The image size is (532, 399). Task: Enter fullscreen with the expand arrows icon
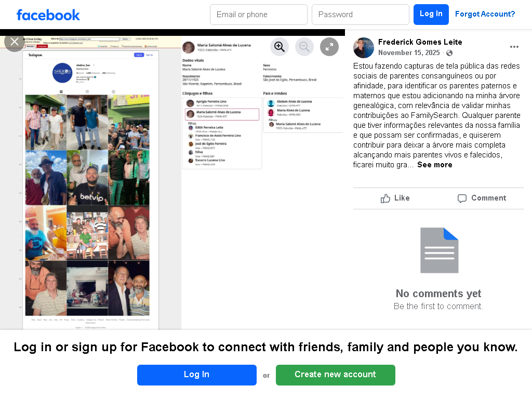[329, 47]
